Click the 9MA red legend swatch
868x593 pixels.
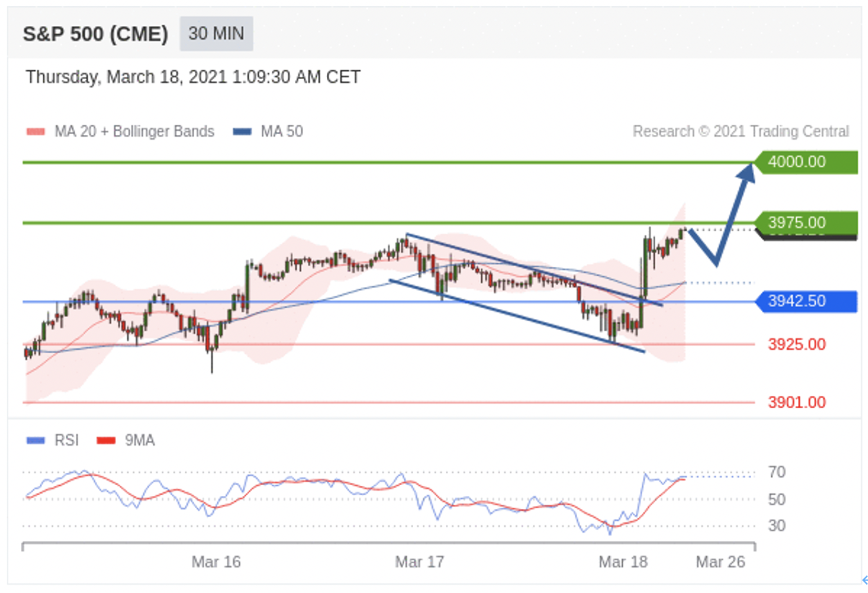[106, 440]
